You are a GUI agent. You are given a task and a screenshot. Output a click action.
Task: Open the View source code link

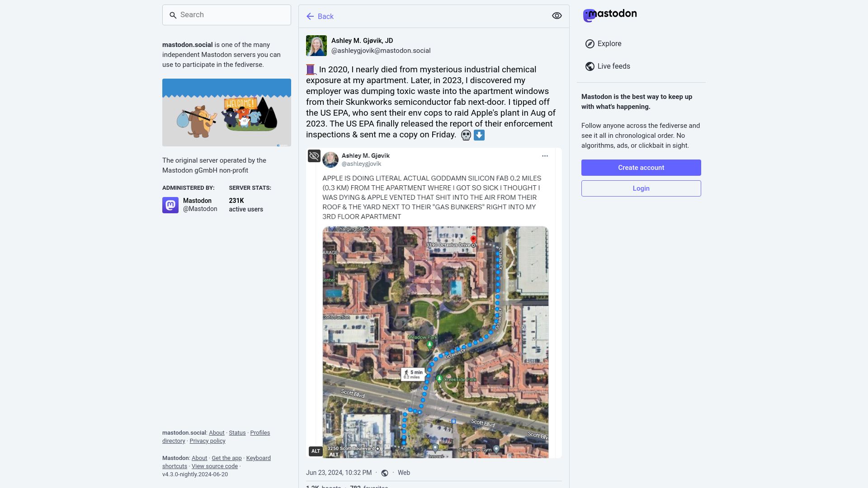pyautogui.click(x=215, y=466)
